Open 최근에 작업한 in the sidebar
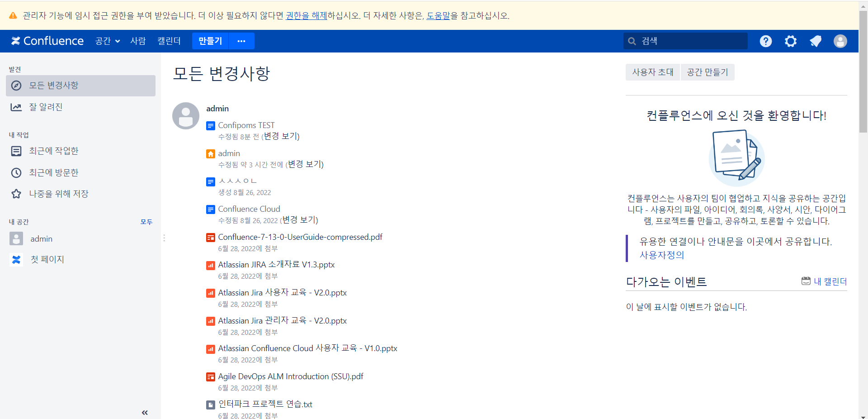The height and width of the screenshot is (419, 868). (80, 151)
